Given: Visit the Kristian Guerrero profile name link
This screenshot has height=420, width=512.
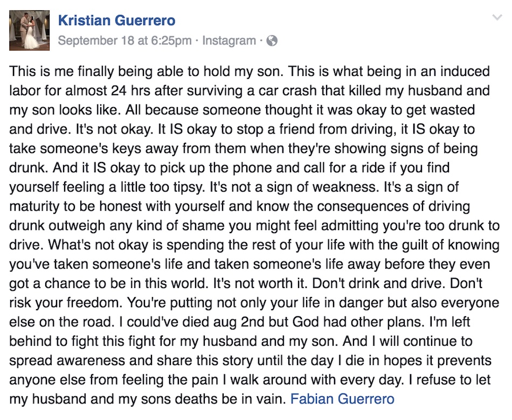Looking at the screenshot, I should tap(116, 20).
